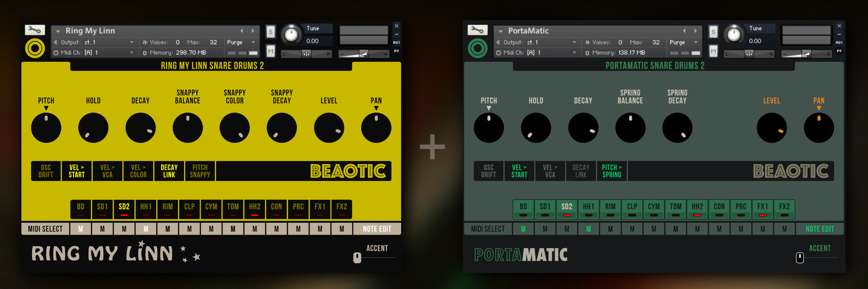Solo the Ring My Linn instrument with S button
This screenshot has height=289, width=868.
271,32
